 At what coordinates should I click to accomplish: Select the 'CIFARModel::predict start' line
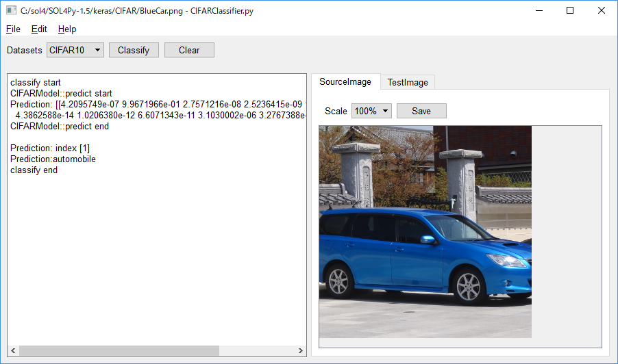click(61, 93)
